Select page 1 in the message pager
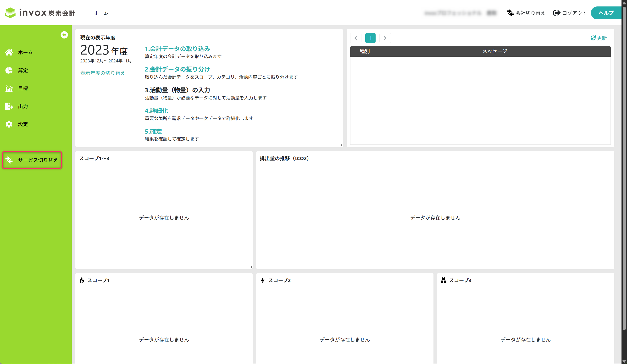The height and width of the screenshot is (364, 627). pyautogui.click(x=370, y=38)
